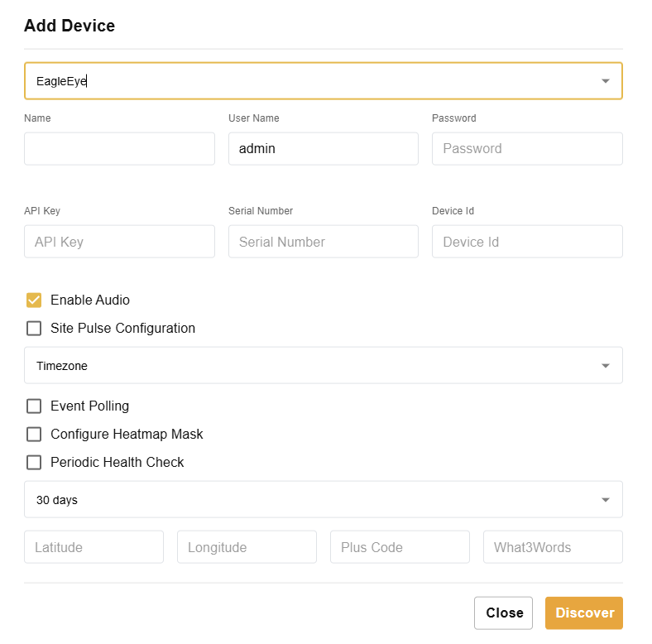Click the Name input field

(x=119, y=149)
